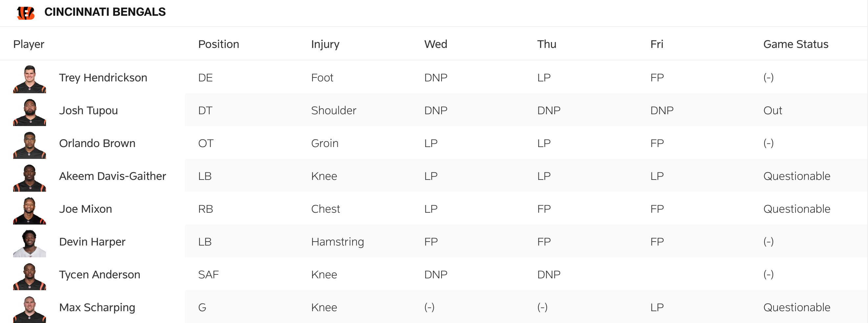Click Max Scharping's headshot photo
The height and width of the screenshot is (323, 868).
30,309
